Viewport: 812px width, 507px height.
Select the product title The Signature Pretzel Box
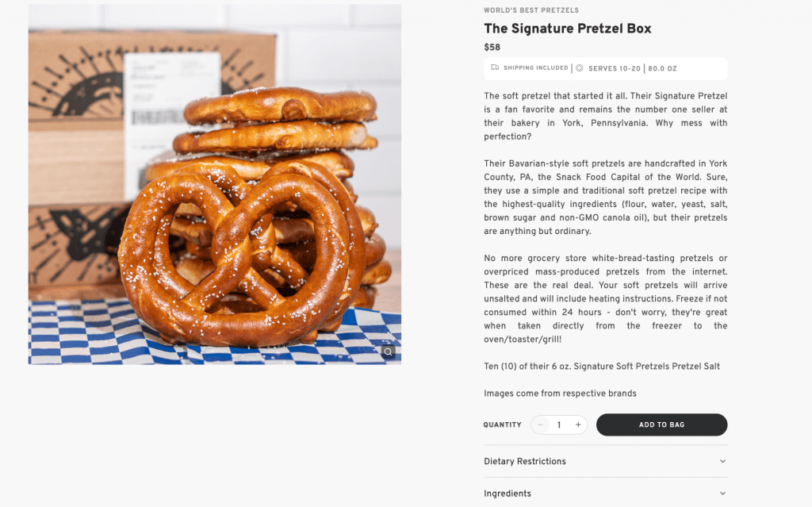[x=568, y=29]
